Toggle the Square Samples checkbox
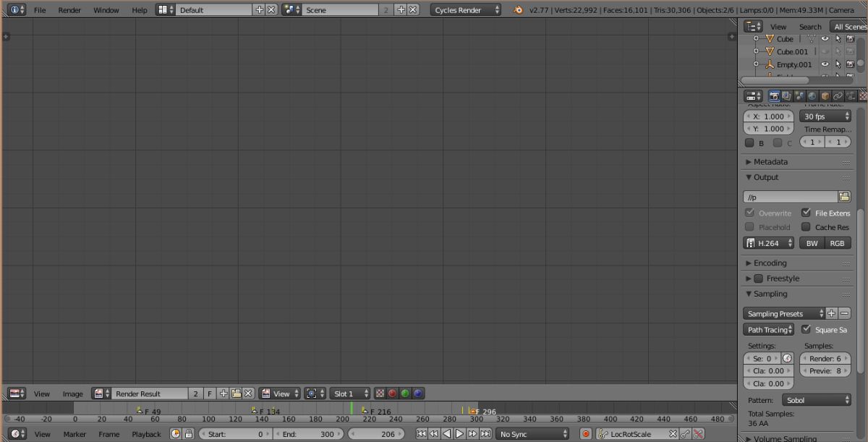Viewport: 868px width, 442px height. [x=807, y=329]
